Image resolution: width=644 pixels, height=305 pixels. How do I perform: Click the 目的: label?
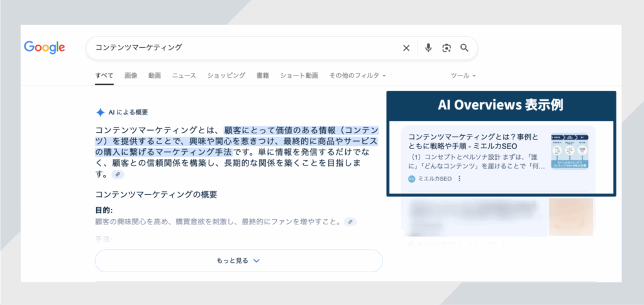click(x=104, y=211)
